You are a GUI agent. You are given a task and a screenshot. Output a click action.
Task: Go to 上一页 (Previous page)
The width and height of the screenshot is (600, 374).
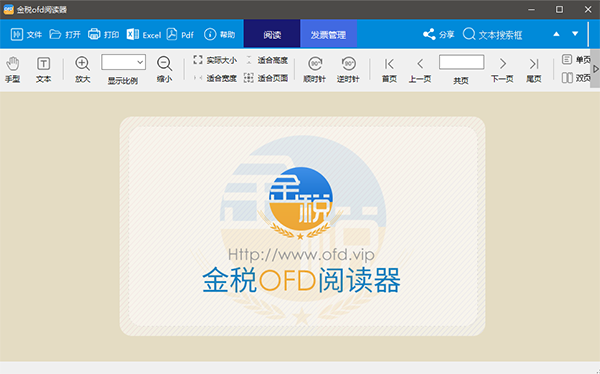point(420,70)
